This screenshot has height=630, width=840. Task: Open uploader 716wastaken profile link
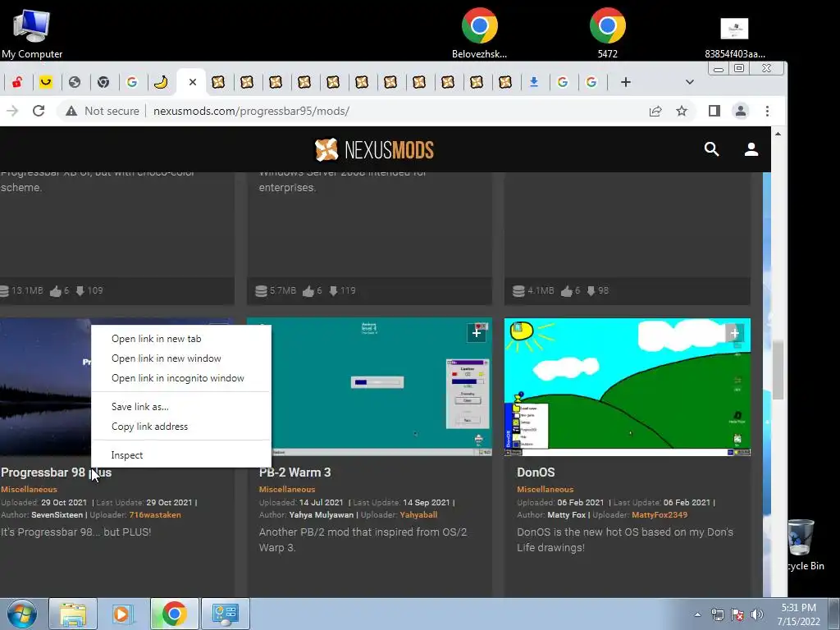point(155,515)
